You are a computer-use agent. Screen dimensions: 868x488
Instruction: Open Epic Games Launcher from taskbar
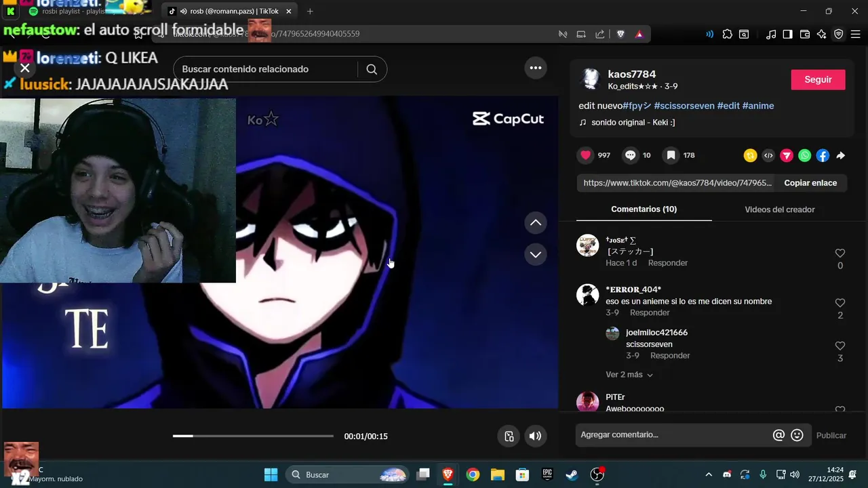[x=547, y=474]
